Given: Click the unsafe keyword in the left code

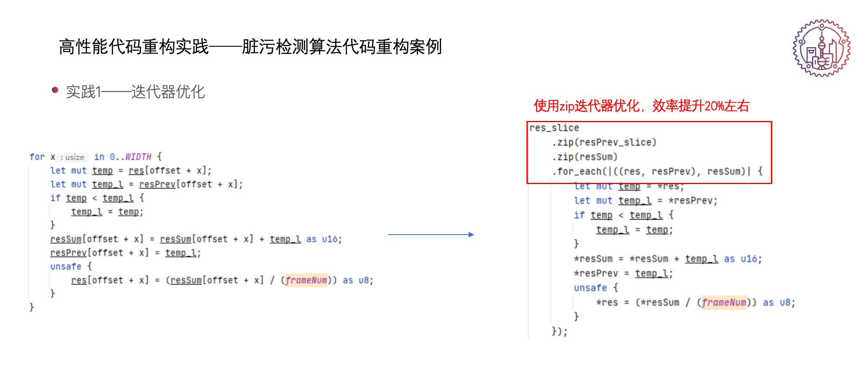Looking at the screenshot, I should 66,266.
